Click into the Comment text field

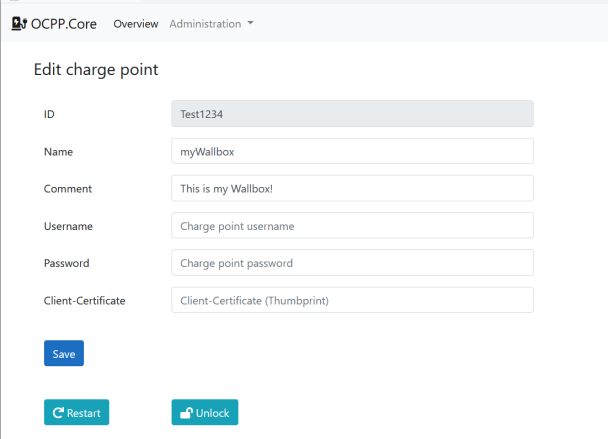click(352, 188)
